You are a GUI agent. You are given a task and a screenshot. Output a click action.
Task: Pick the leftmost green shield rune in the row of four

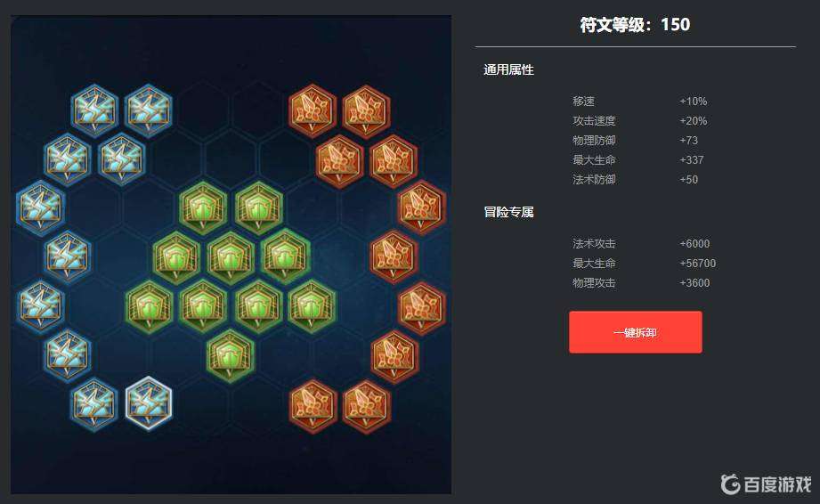[x=149, y=306]
